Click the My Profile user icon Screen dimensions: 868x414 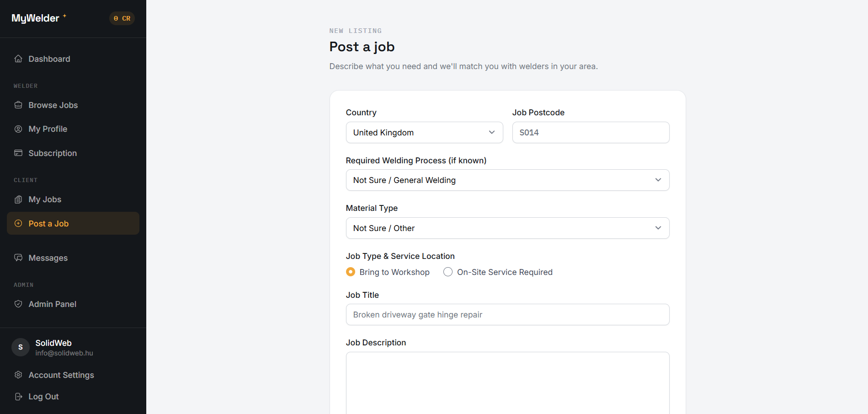(18, 129)
